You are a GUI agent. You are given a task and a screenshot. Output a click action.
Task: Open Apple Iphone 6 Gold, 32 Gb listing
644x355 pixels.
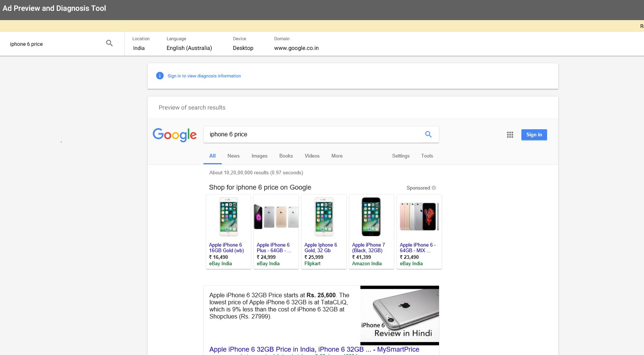click(321, 248)
